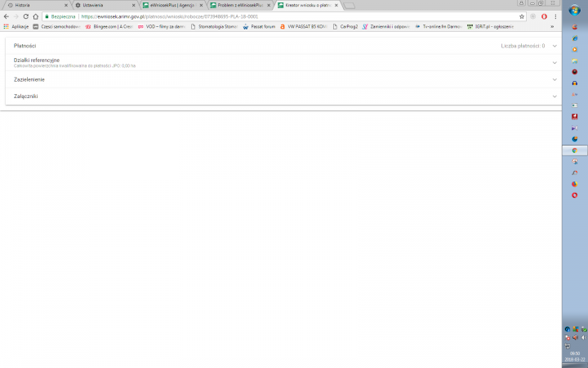Bookmark page with star icon
Viewport: 588px width, 368px height.
[x=522, y=16]
